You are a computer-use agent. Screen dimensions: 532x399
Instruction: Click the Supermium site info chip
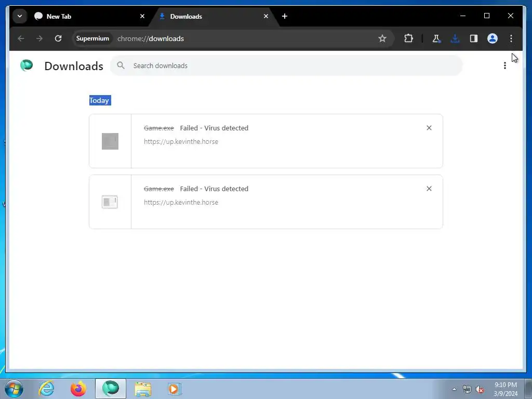click(92, 38)
